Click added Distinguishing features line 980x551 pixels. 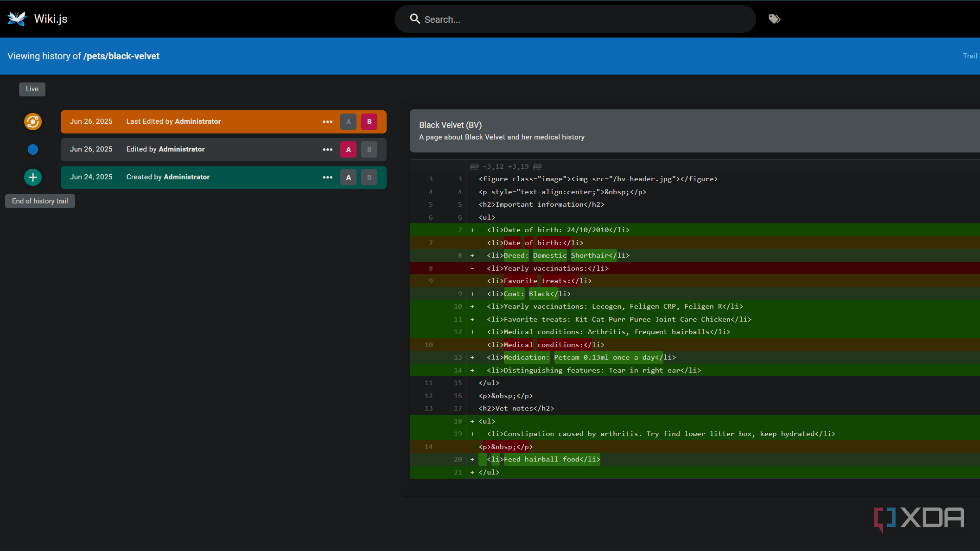pos(695,370)
